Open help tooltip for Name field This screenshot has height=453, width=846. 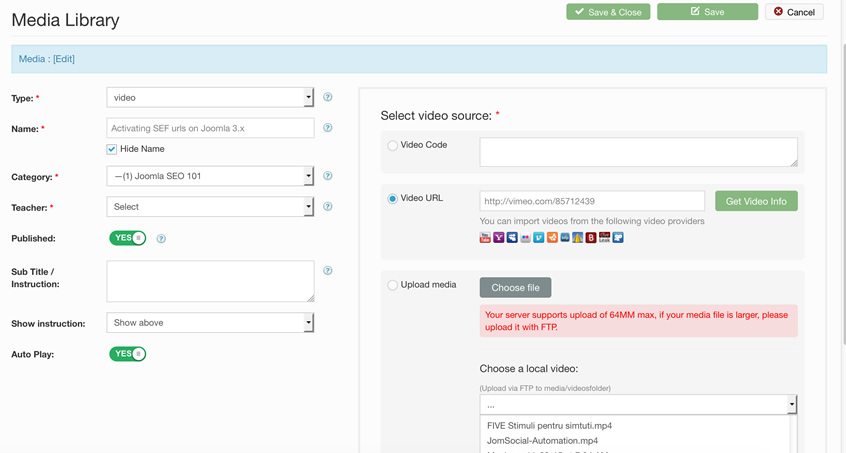click(x=328, y=128)
